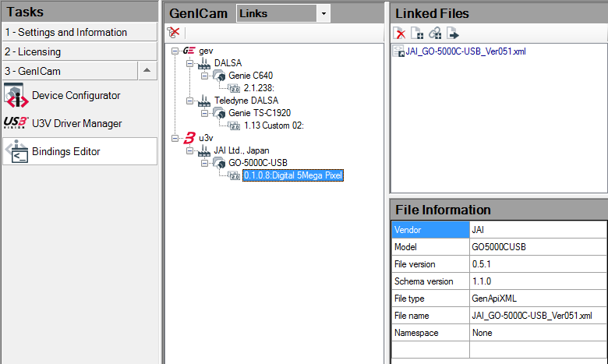The height and width of the screenshot is (364, 608).
Task: Click the File version value 0.5.1
Action: (481, 264)
